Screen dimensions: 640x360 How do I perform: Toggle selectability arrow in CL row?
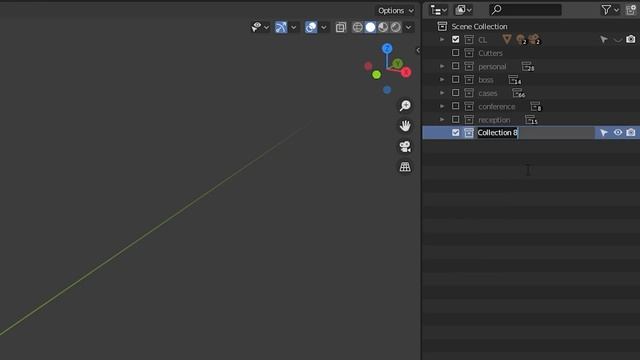pos(604,40)
